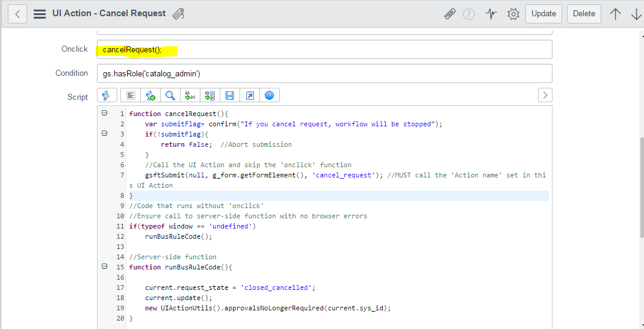The image size is (644, 329).
Task: Collapse the runBusRuleCode function at line 15
Action: coord(104,266)
